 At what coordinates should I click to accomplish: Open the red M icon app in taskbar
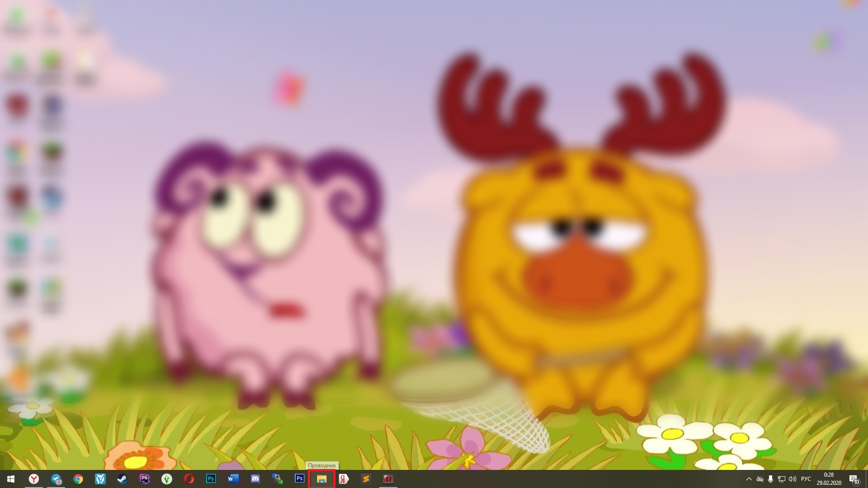tap(388, 479)
